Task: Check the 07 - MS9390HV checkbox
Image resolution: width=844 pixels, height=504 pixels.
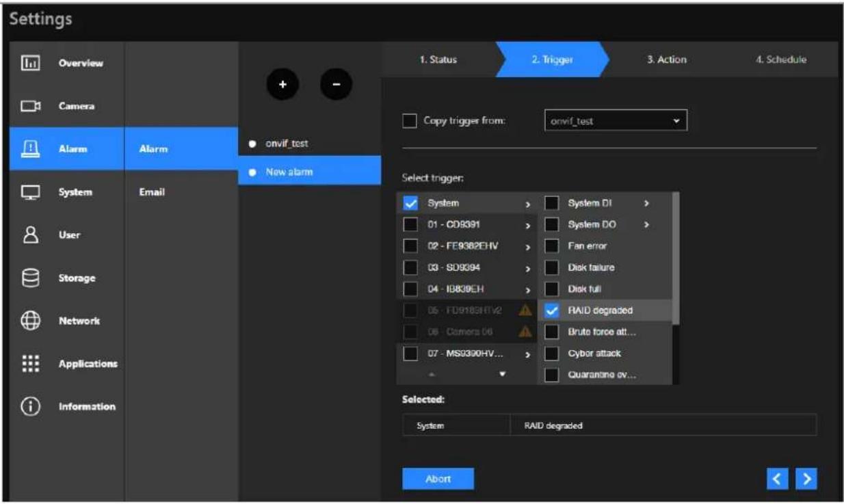Action: (410, 354)
